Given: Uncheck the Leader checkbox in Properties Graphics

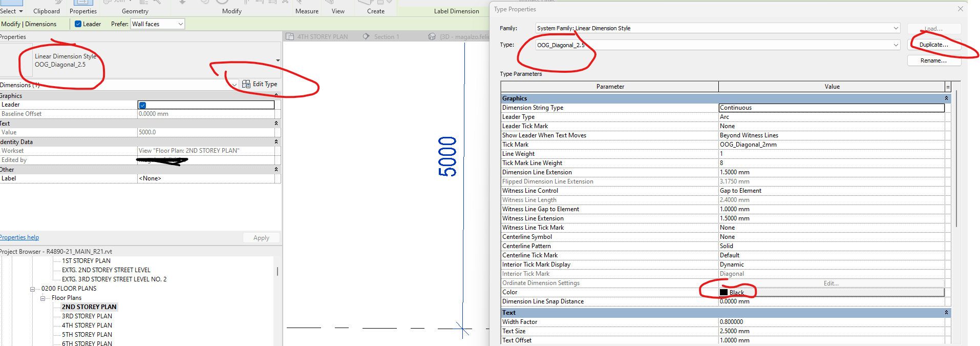Looking at the screenshot, I should pos(143,105).
